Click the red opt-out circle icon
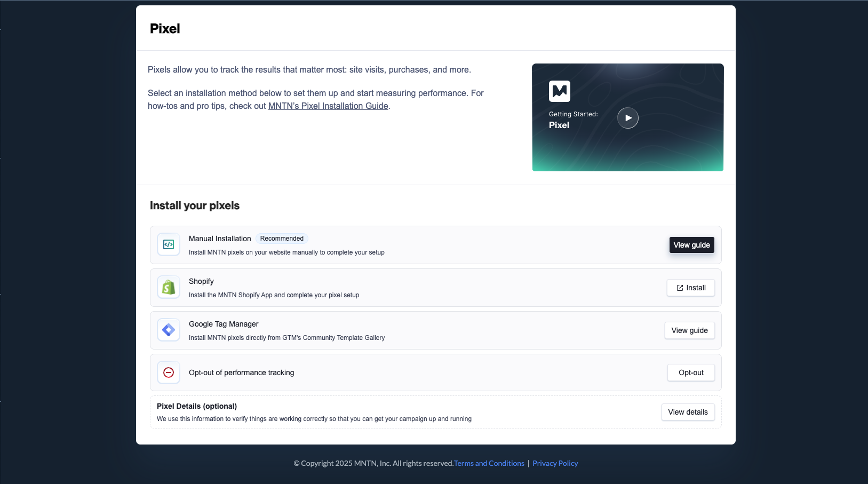Viewport: 868px width, 484px height. pyautogui.click(x=169, y=372)
